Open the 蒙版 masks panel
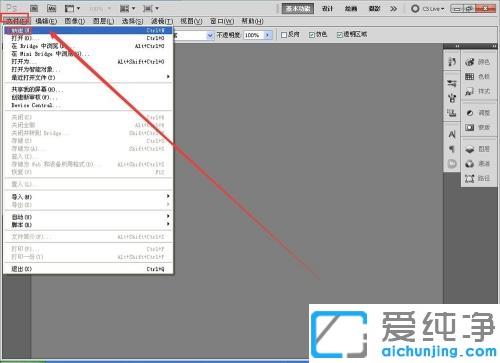 (x=478, y=128)
